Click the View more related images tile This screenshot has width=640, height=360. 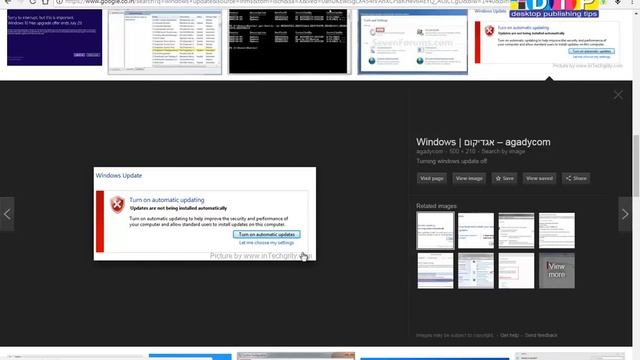coord(556,271)
